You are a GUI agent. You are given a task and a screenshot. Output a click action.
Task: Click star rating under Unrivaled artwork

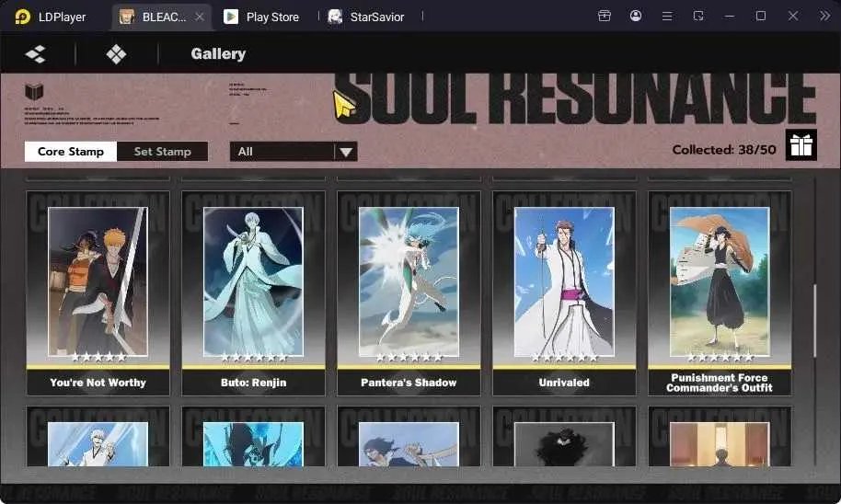(x=564, y=357)
